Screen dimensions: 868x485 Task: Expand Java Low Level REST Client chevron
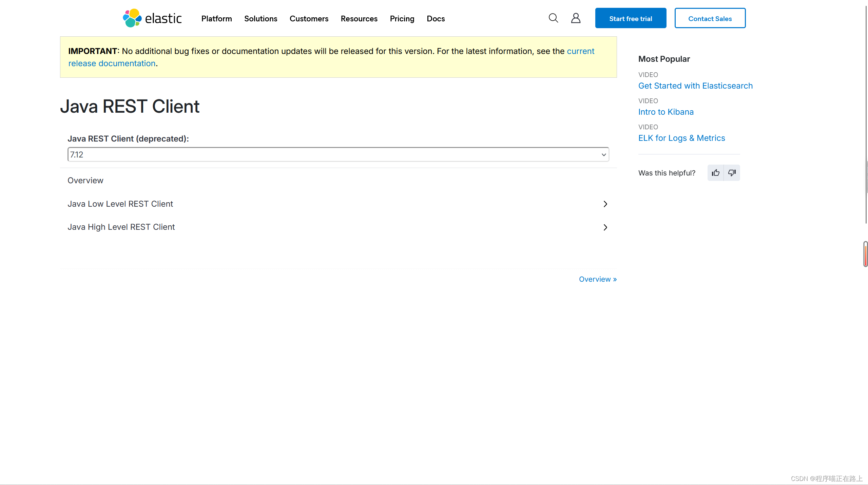point(605,204)
